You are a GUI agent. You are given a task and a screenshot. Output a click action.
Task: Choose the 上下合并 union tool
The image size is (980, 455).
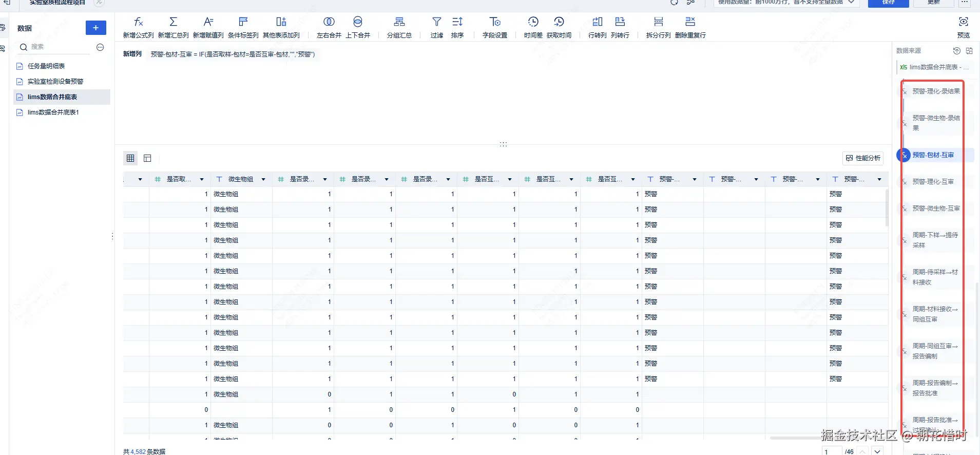tap(358, 27)
